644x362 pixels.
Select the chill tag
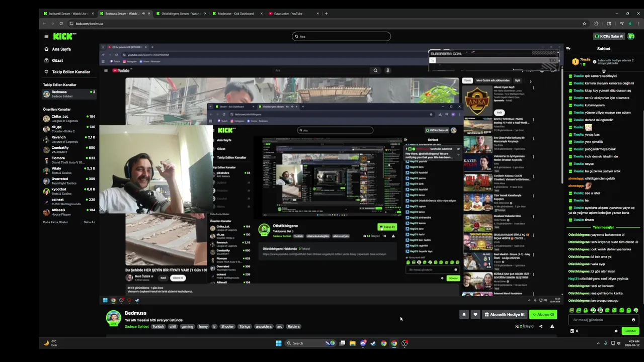pyautogui.click(x=173, y=327)
